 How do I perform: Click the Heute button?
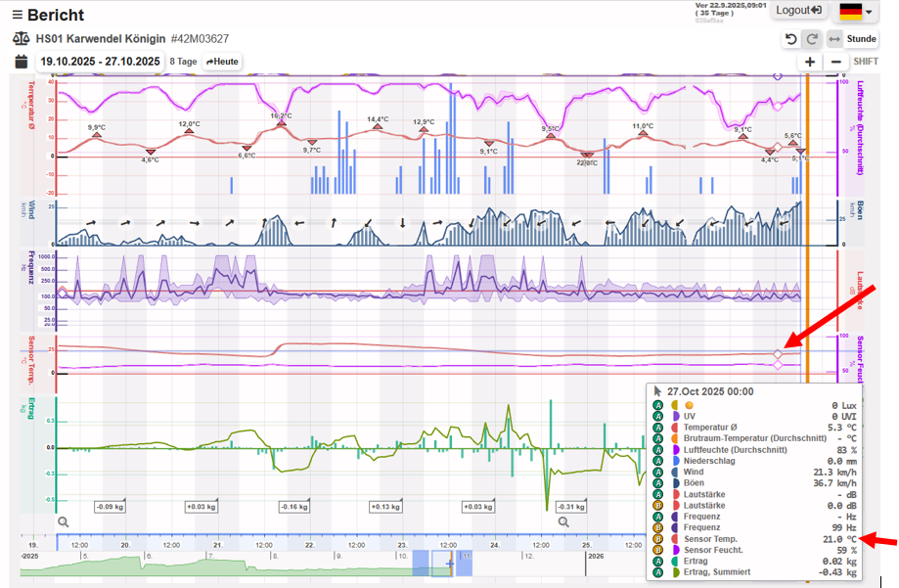(x=222, y=62)
